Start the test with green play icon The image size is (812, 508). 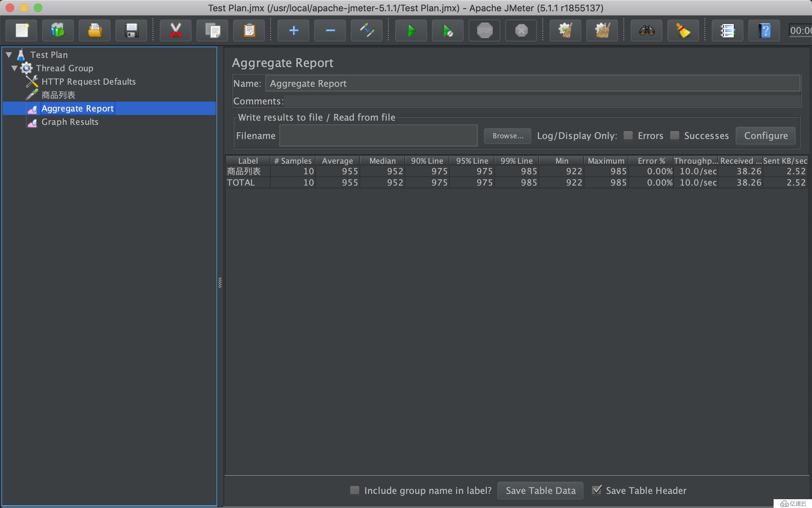(x=411, y=30)
